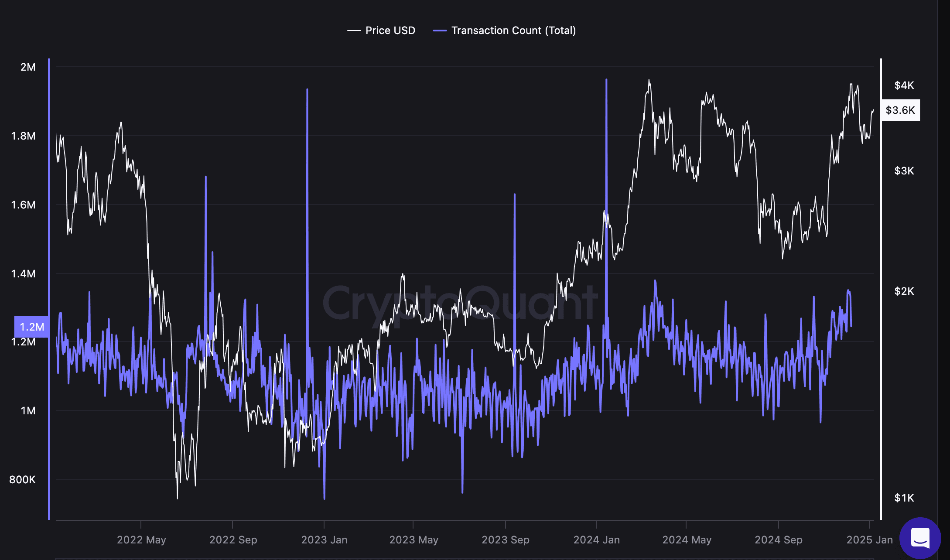This screenshot has height=560, width=950.
Task: Click the 1.2M current count tag
Action: pos(32,327)
